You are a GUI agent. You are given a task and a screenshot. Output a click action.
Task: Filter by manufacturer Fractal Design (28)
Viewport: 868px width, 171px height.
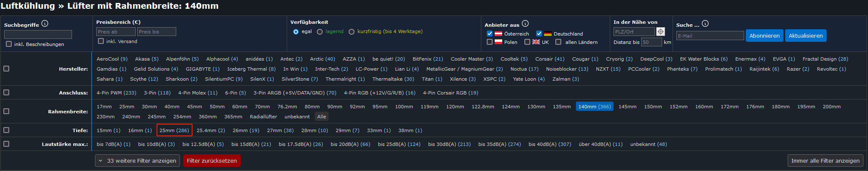825,59
